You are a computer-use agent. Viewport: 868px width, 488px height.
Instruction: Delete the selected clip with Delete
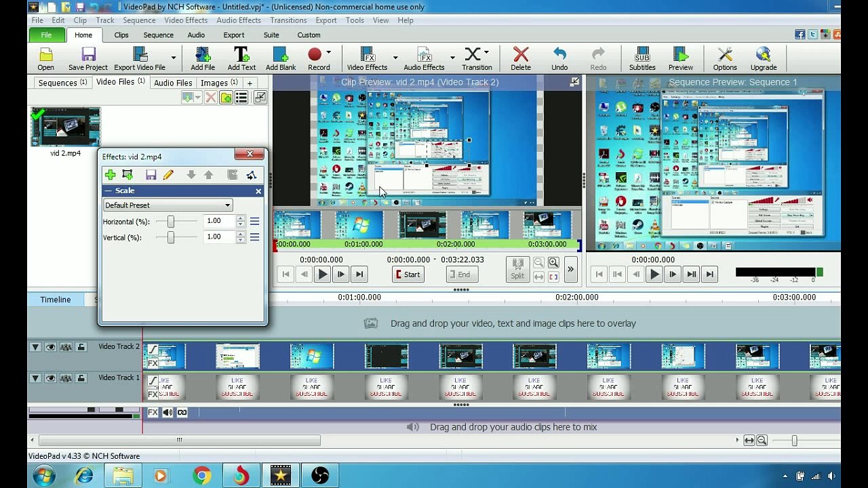[x=521, y=59]
